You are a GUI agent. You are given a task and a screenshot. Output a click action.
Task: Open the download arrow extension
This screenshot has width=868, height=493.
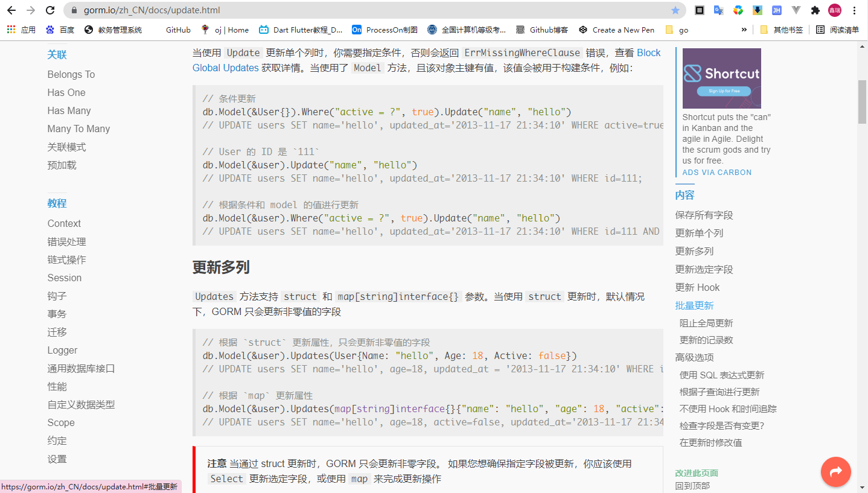tap(758, 10)
